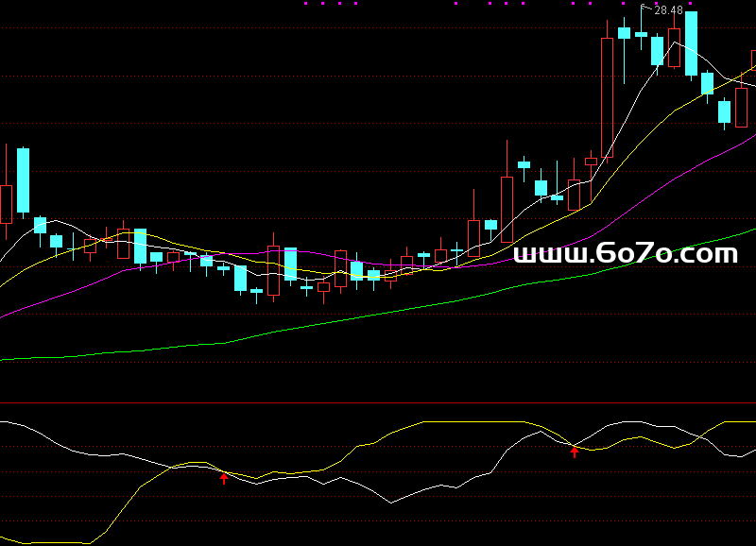Select the large cyan candle right of 28.48
Viewport: 756px width, 546px height.
691,43
